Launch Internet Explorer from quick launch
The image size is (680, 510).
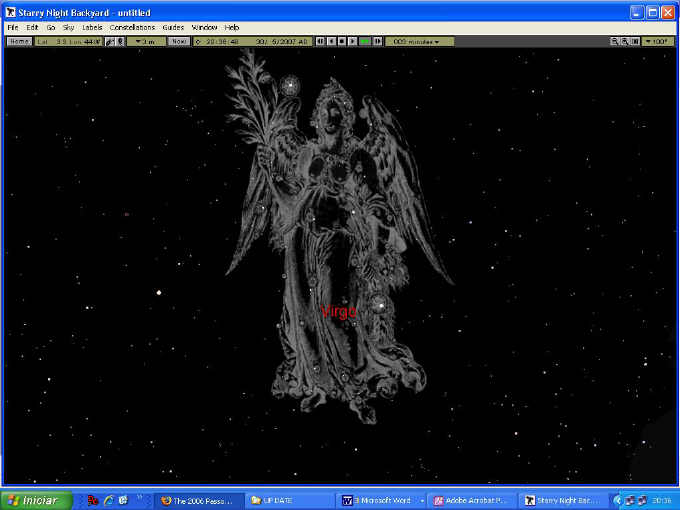pos(108,500)
